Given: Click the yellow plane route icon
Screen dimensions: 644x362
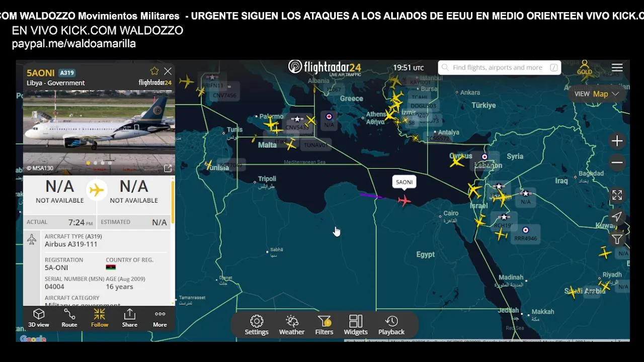Looking at the screenshot, I should pyautogui.click(x=96, y=190).
